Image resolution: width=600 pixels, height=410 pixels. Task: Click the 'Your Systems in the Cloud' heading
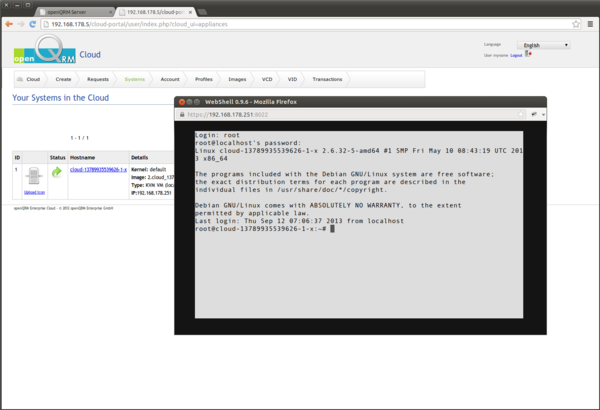tap(60, 98)
